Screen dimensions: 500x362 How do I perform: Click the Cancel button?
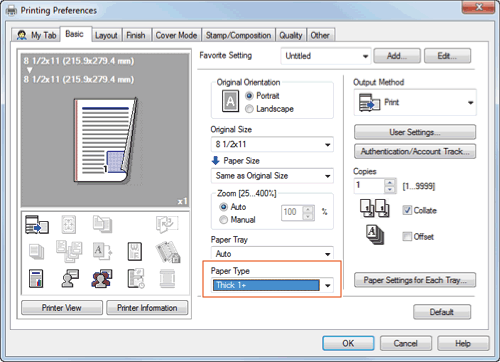[406, 343]
